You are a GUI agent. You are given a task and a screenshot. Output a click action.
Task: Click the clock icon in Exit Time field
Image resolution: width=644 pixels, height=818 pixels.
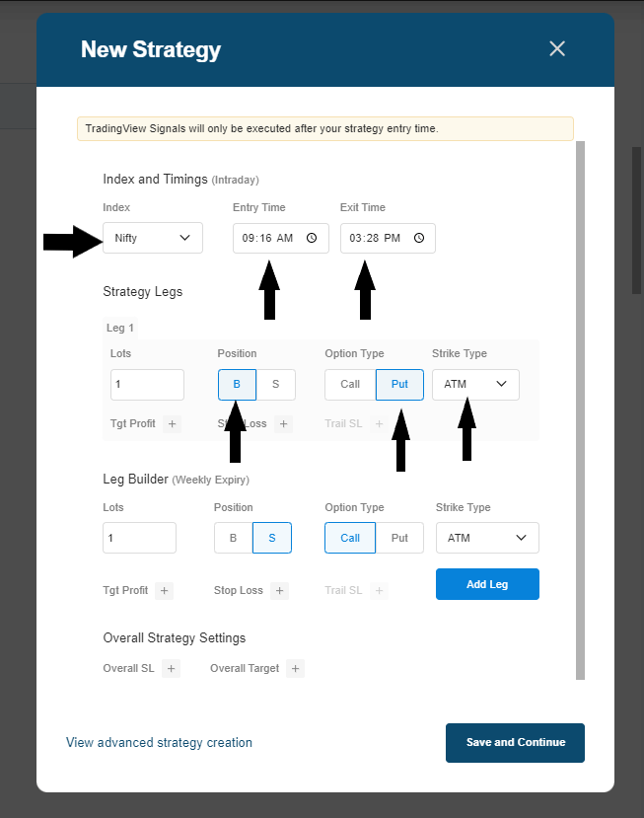[x=419, y=238]
